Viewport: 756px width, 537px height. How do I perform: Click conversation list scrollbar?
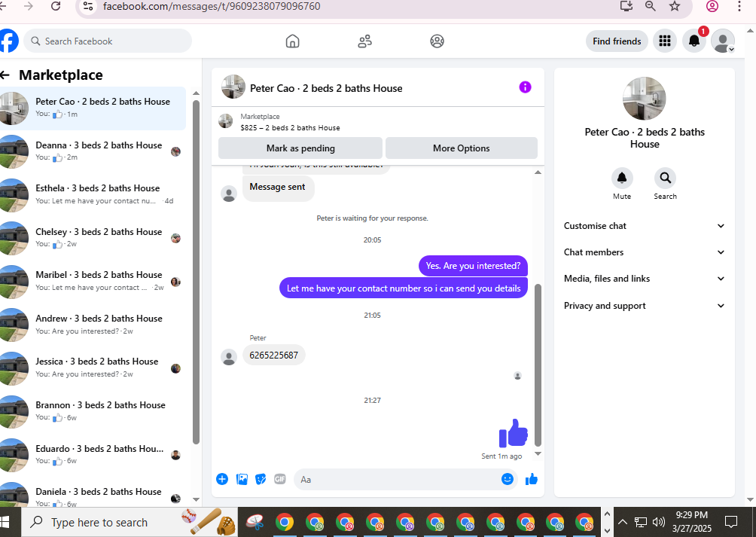[x=196, y=273]
